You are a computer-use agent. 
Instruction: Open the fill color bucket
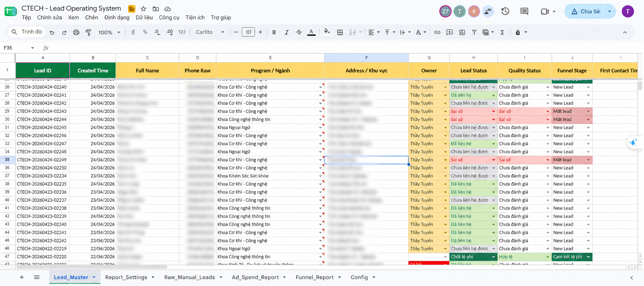coord(327,32)
